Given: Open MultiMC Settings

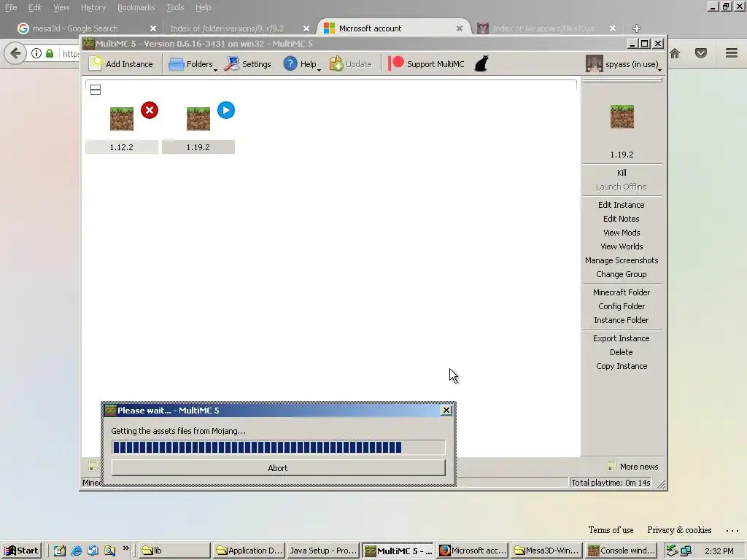Looking at the screenshot, I should tap(247, 64).
